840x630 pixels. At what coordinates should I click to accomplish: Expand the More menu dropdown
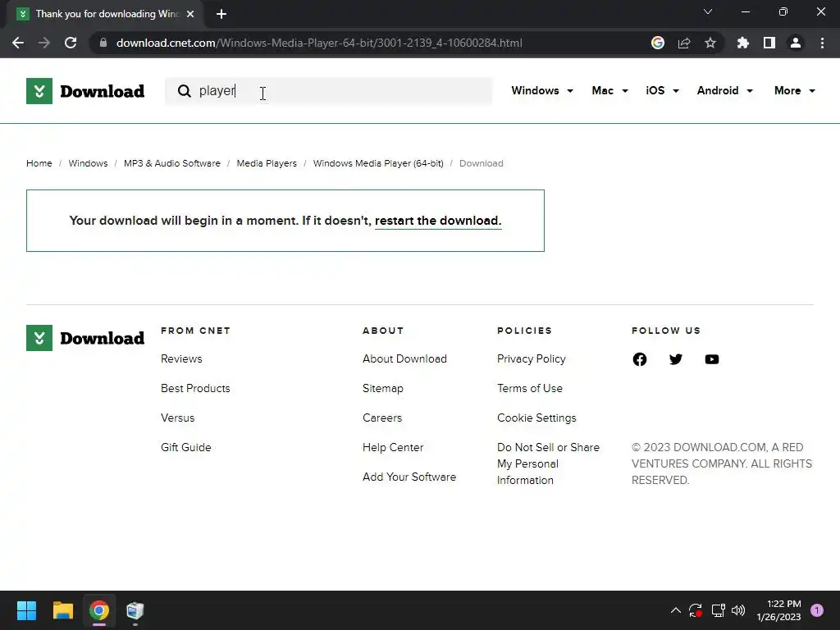point(794,90)
